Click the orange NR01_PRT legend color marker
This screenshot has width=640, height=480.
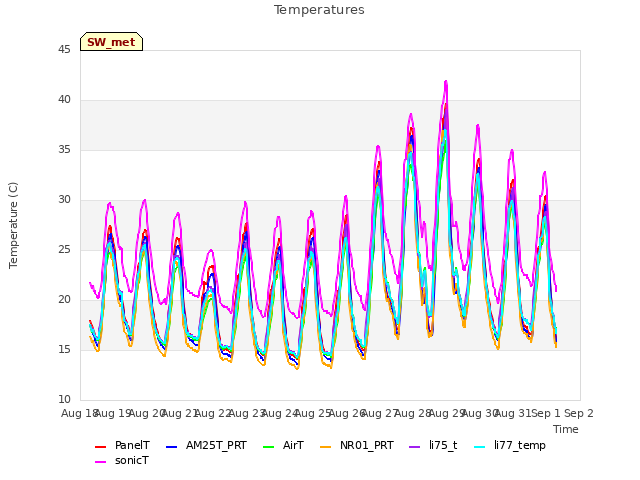pyautogui.click(x=326, y=447)
